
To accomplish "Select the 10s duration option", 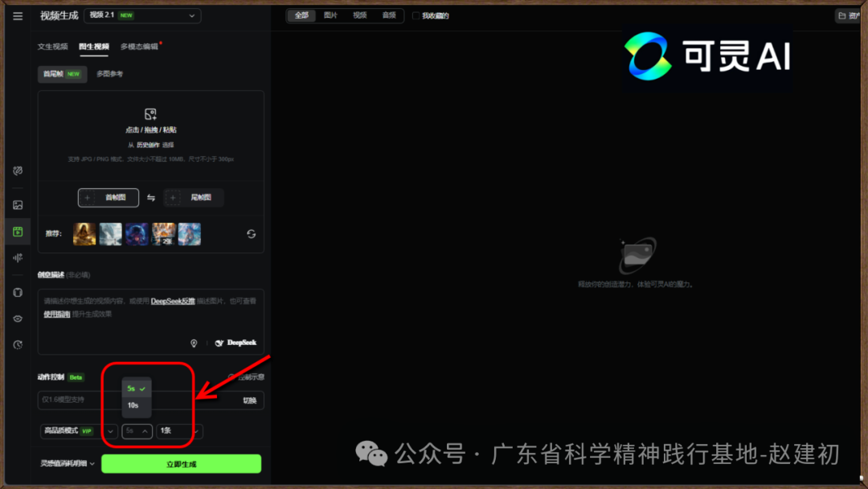I will click(x=133, y=405).
